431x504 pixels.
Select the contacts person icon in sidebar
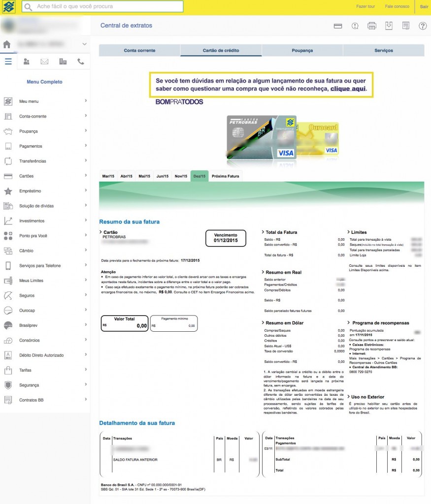point(26,62)
